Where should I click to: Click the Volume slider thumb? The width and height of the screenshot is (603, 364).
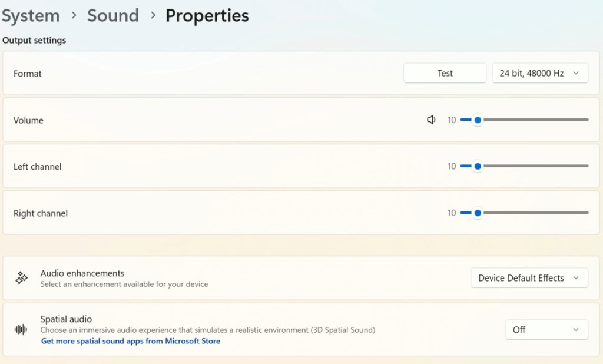coord(478,120)
